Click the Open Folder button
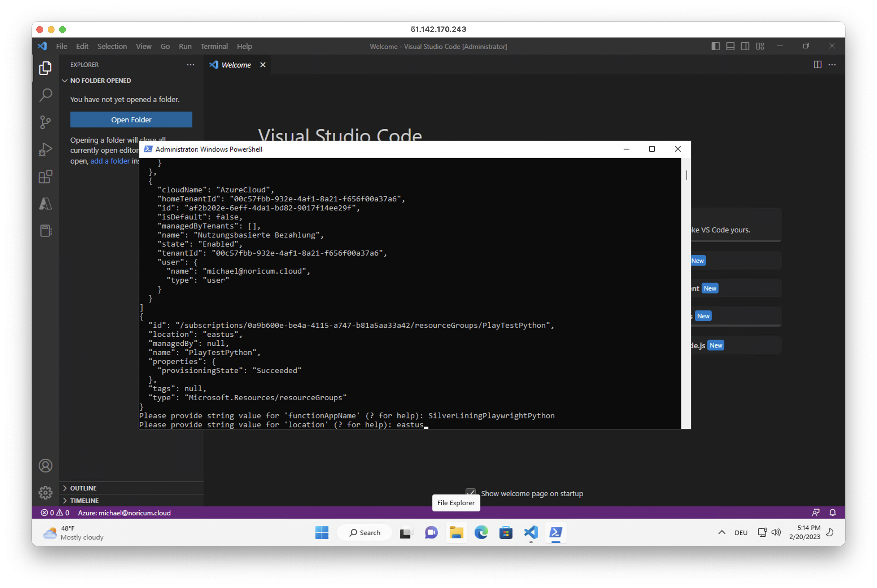The image size is (877, 588). [131, 120]
